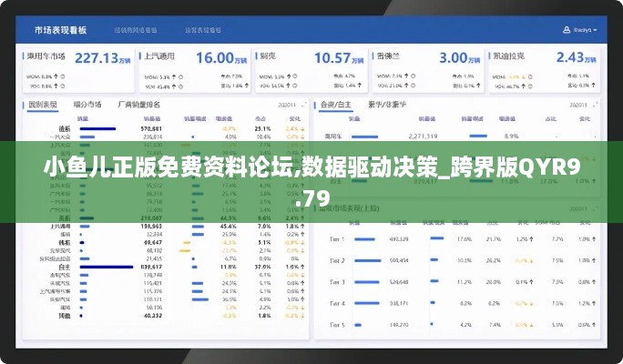Click the Tier 1 sales bar
Screen dimensions: 623x364
pos(364,239)
